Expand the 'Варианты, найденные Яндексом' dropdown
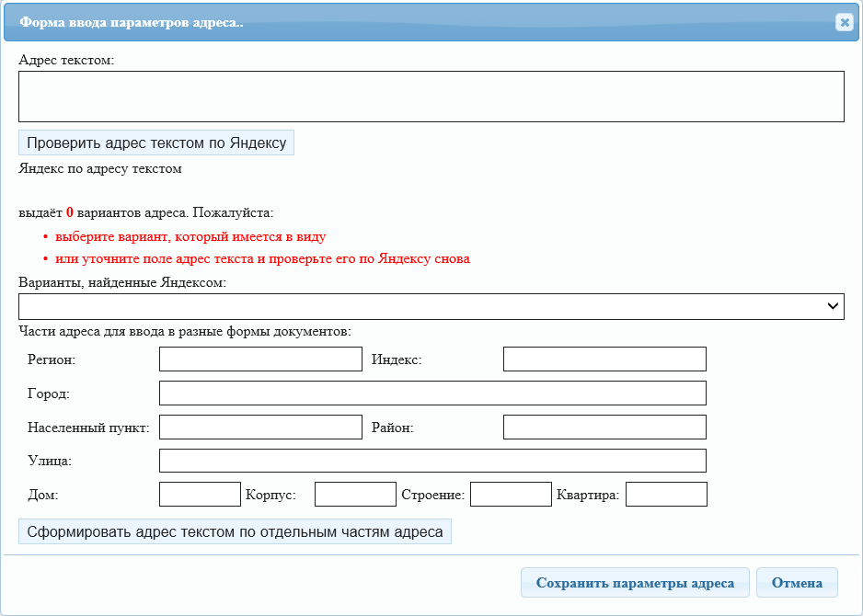This screenshot has height=616, width=863. pos(431,306)
